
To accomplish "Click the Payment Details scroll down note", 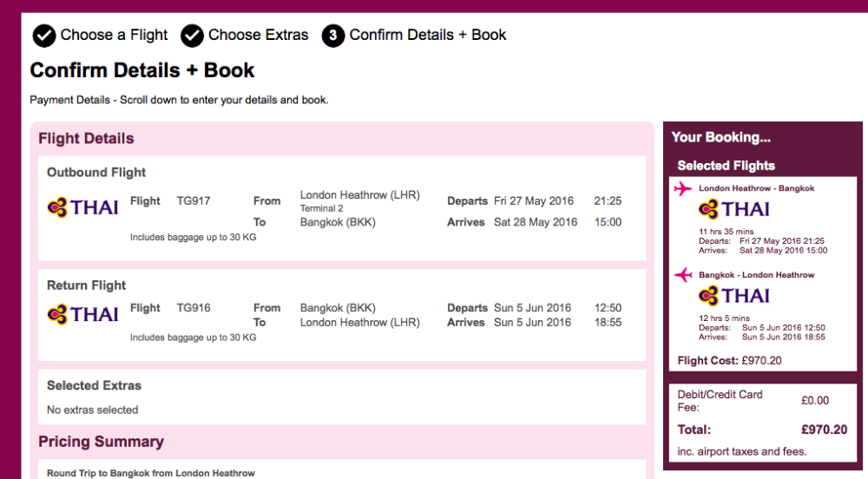I will tap(179, 100).
